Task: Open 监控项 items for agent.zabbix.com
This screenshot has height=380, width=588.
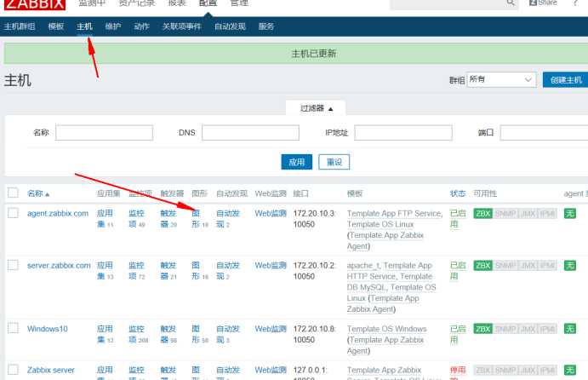Action: pos(136,218)
